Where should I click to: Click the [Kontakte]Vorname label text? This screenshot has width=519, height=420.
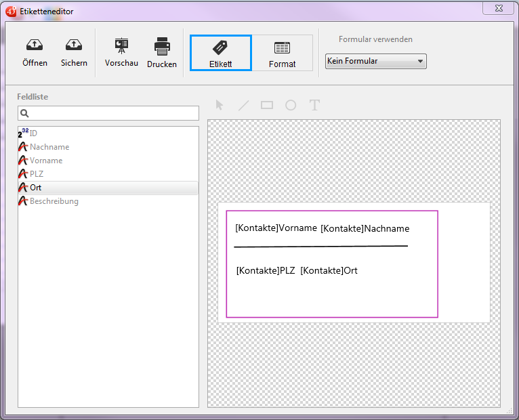click(x=276, y=228)
